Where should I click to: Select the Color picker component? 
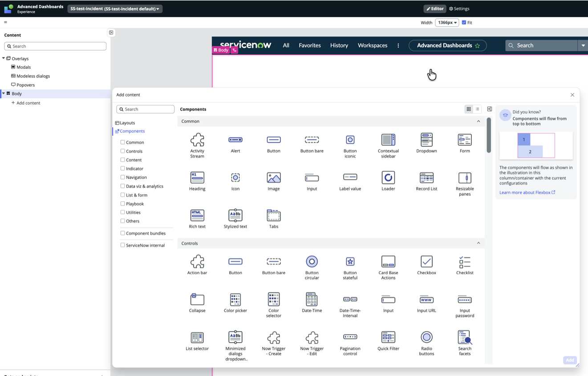click(235, 303)
